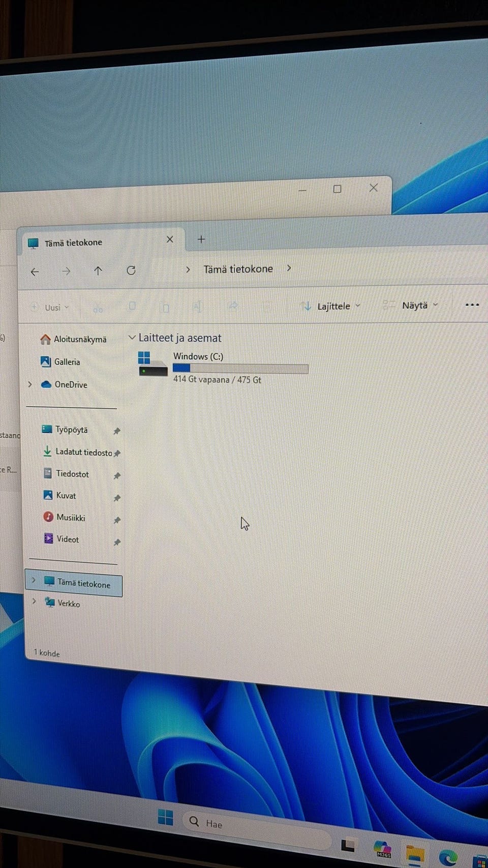Screen dimensions: 488x868
Task: Close the Tämä tietokone tab
Action: coord(170,239)
